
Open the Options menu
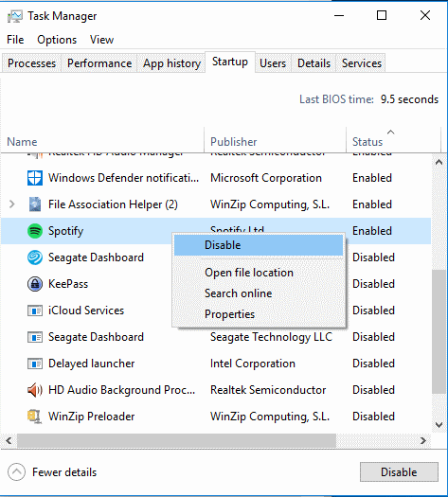click(x=57, y=40)
